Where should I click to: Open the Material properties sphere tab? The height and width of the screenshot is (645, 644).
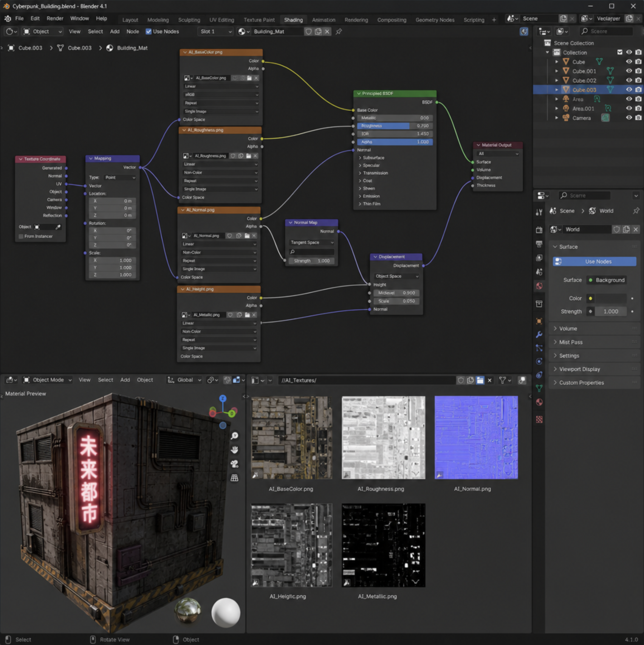pyautogui.click(x=539, y=402)
